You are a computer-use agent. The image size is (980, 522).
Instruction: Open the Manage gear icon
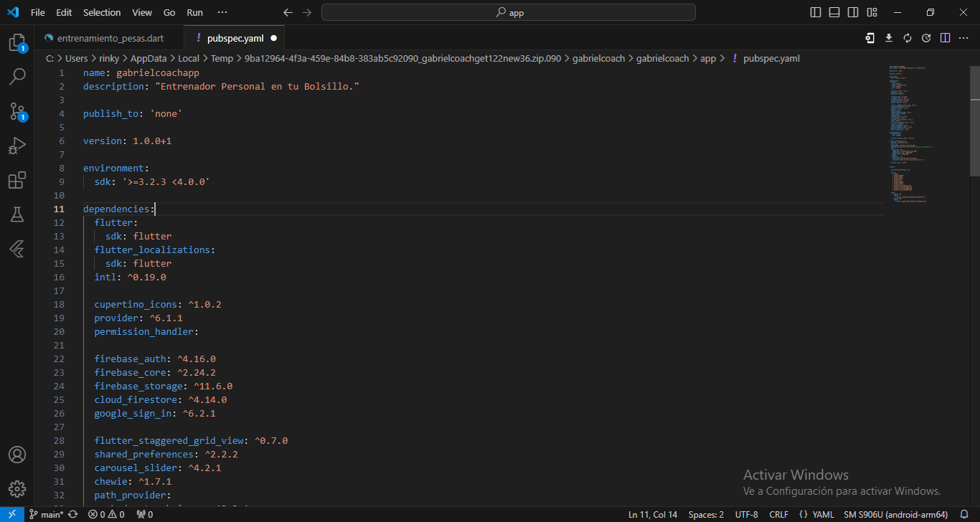coord(17,489)
